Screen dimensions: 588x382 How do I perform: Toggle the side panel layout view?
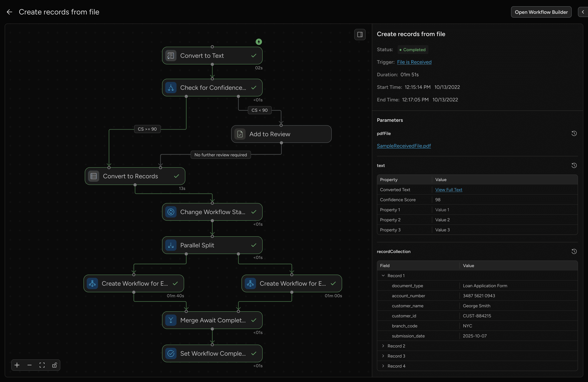[360, 34]
